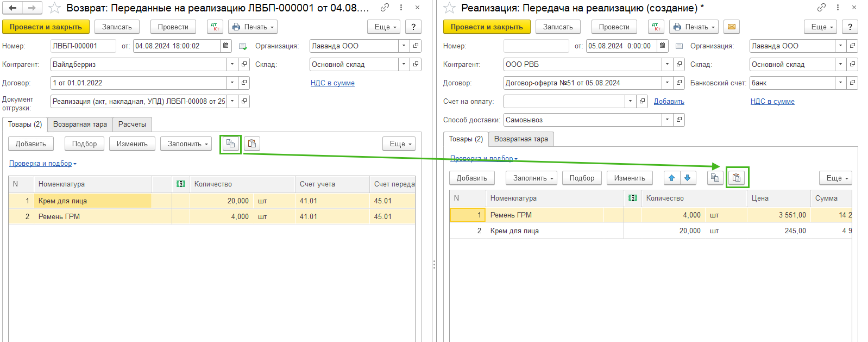
Task: Open three-dot menu in Реализация window
Action: click(838, 8)
